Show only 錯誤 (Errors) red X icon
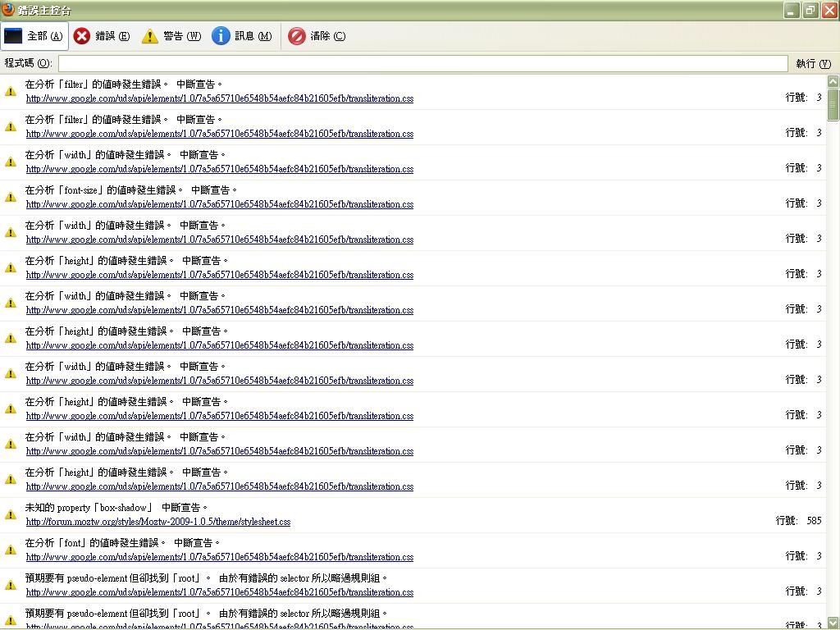This screenshot has width=840, height=630. point(82,36)
